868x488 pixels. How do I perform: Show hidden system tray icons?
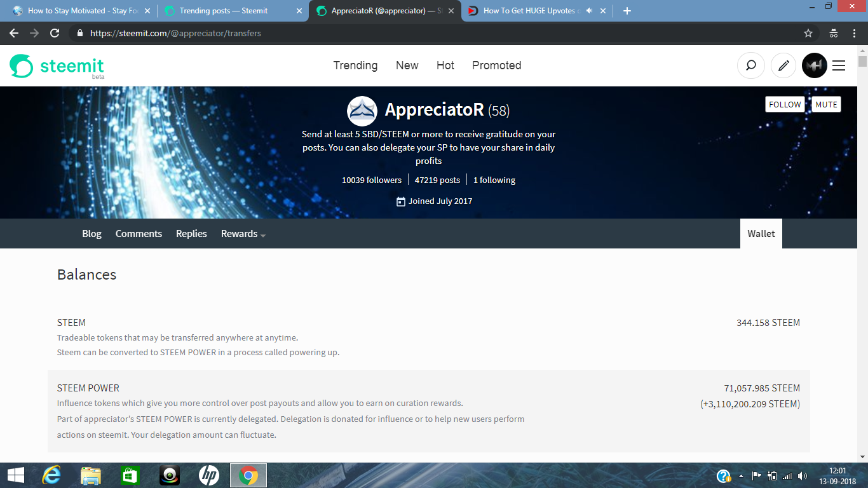(741, 476)
